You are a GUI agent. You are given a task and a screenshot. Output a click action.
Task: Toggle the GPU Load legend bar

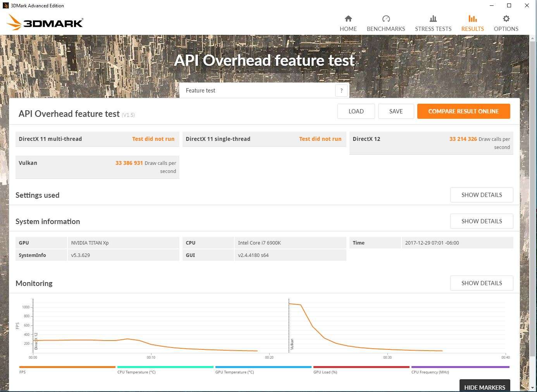tap(361, 367)
